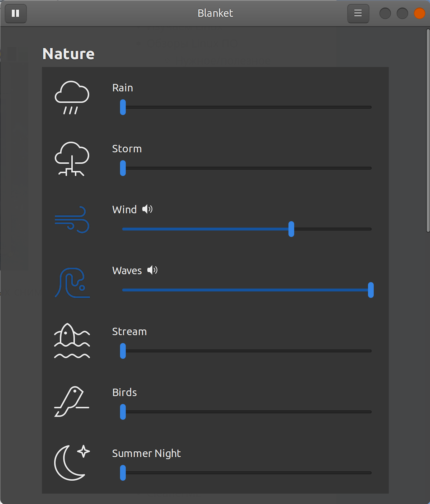Pause playback with the pause button
Image resolution: width=430 pixels, height=504 pixels.
click(x=16, y=14)
